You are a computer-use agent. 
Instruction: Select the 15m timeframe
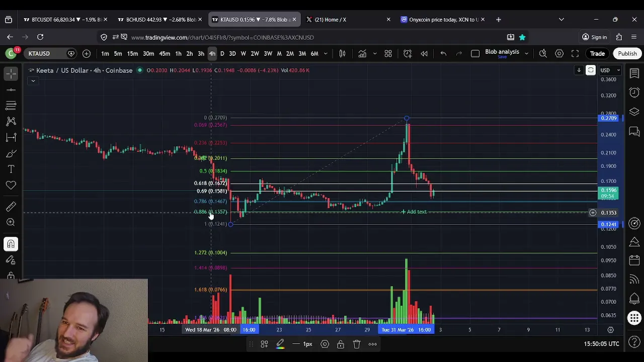132,54
